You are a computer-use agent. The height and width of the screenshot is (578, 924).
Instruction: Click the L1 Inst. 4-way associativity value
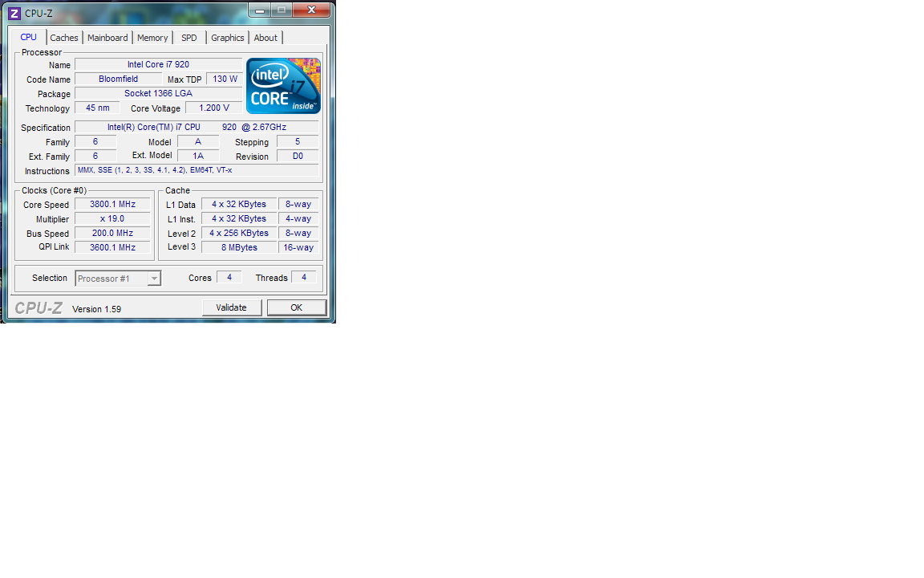tap(298, 219)
